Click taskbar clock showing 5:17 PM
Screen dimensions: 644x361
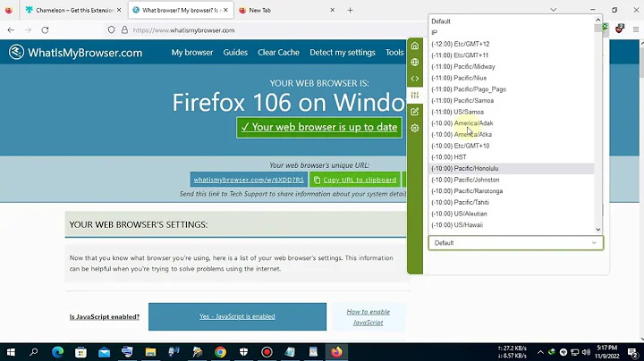tap(607, 352)
